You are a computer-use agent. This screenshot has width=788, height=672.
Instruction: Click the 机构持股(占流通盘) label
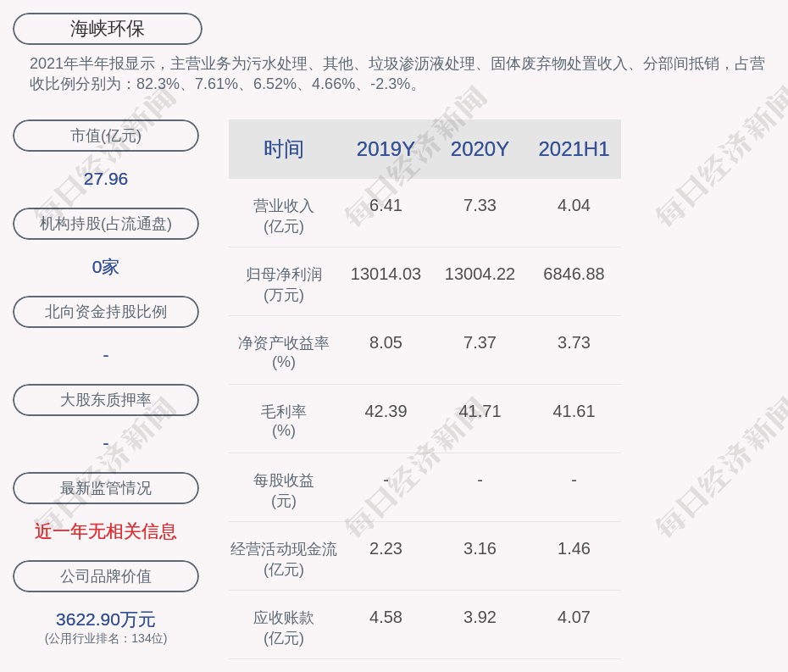pyautogui.click(x=106, y=224)
